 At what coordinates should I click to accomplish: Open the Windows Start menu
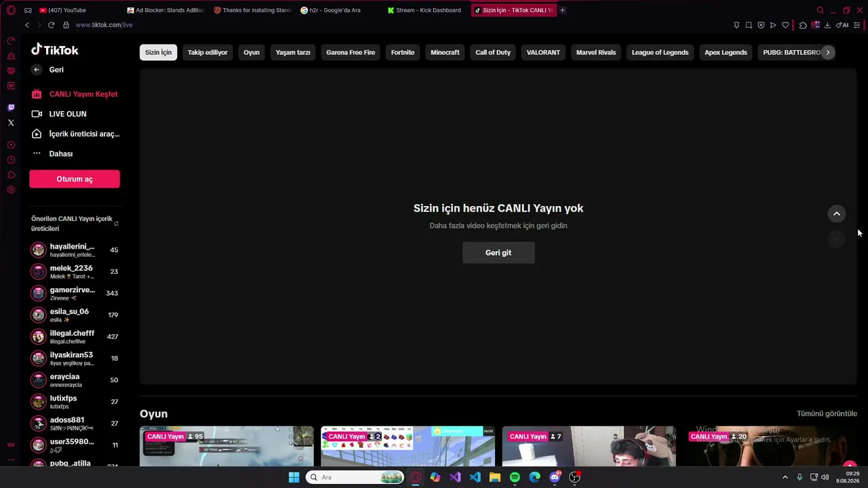coord(294,477)
